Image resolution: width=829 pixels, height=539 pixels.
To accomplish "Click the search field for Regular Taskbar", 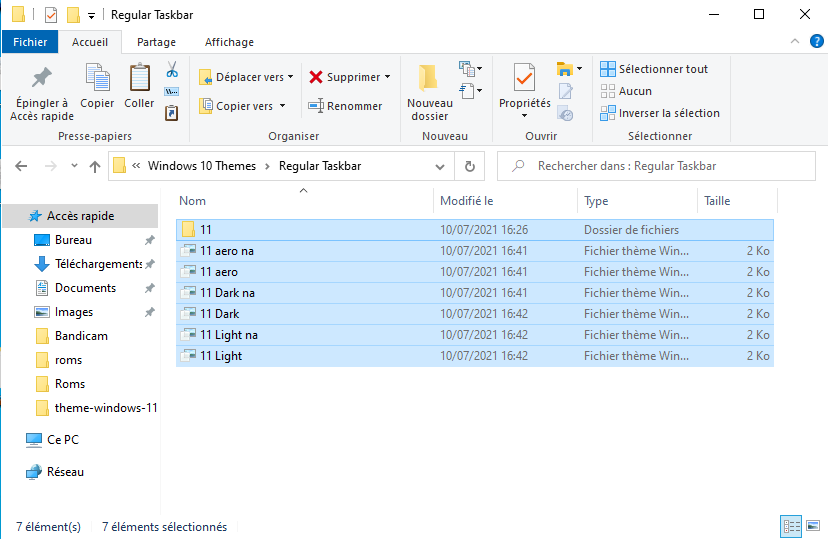I will click(x=656, y=166).
